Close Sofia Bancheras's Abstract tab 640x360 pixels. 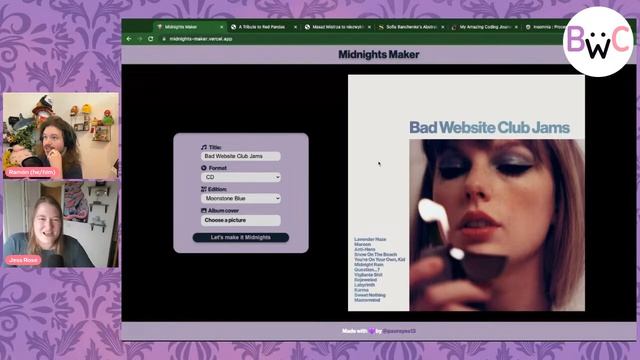click(443, 27)
